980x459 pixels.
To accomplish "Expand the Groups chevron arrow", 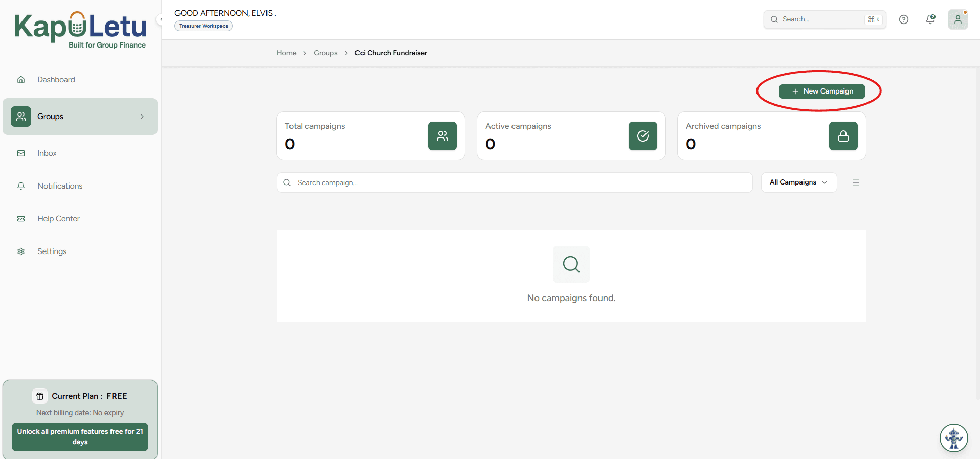I will click(142, 117).
